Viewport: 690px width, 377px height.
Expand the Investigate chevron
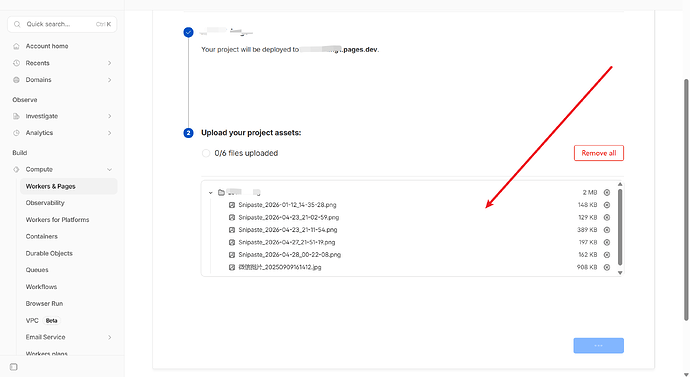click(110, 116)
